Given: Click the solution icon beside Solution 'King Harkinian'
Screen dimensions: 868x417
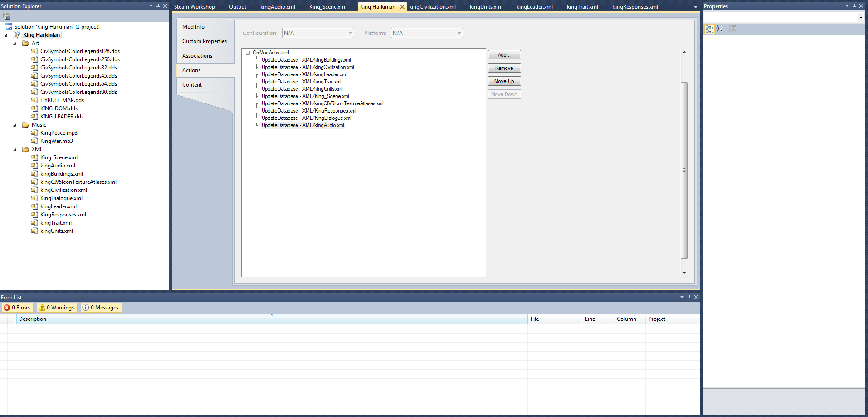Looking at the screenshot, I should (9, 27).
